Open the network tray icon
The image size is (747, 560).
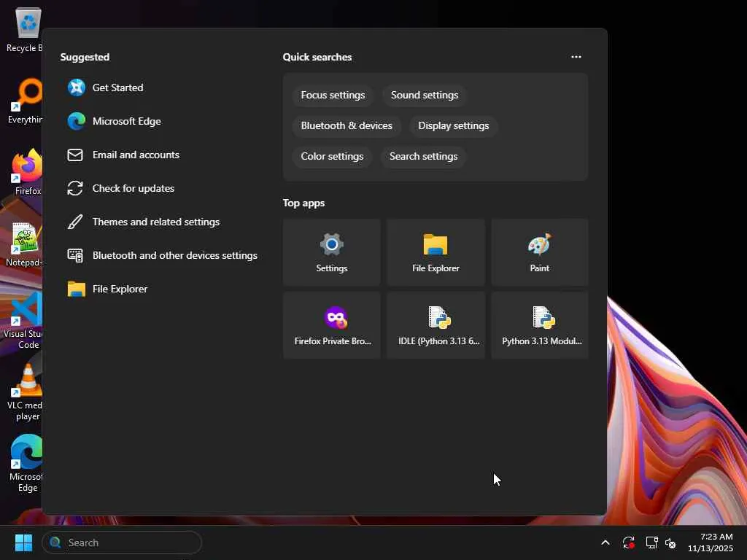[x=651, y=542]
